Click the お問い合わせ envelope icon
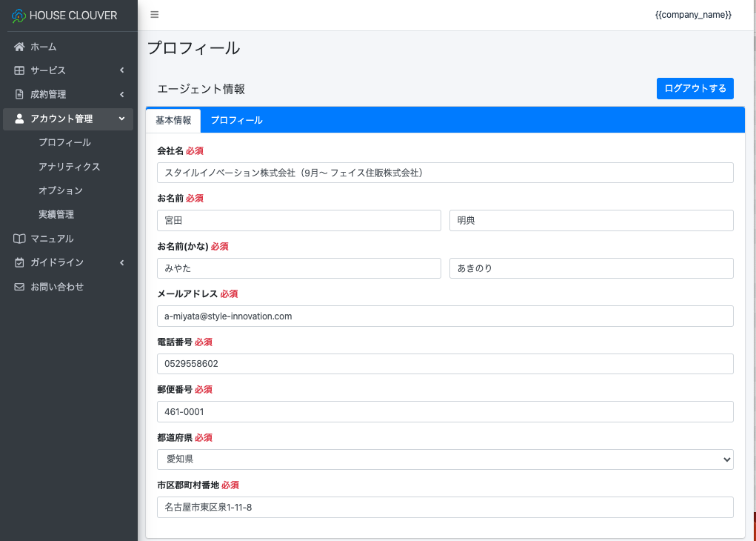Image resolution: width=756 pixels, height=541 pixels. [x=20, y=287]
